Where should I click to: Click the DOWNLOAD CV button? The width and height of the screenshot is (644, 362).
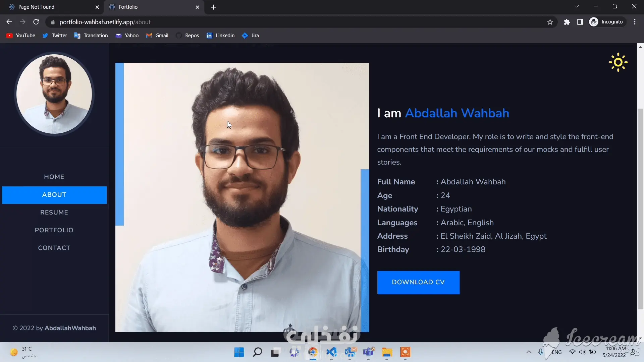click(418, 282)
